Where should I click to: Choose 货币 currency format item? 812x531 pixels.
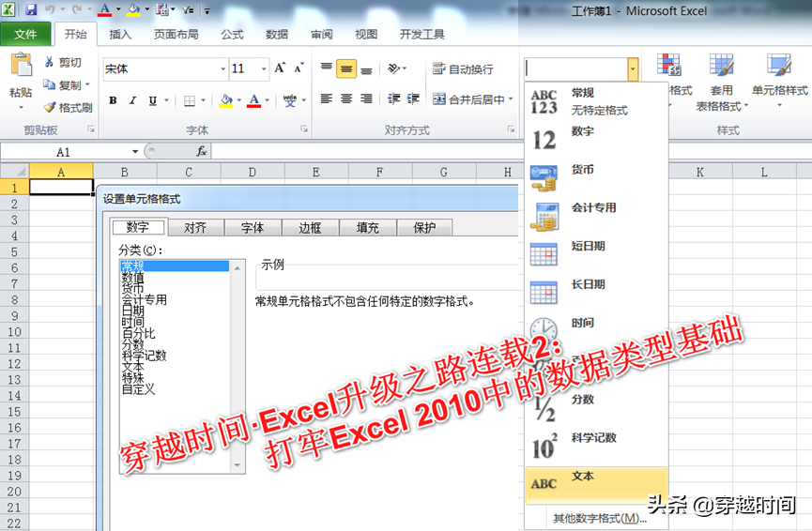[596, 178]
